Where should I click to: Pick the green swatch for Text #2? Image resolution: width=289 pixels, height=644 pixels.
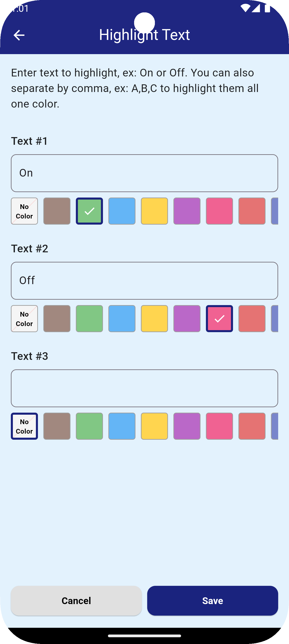[x=89, y=318]
